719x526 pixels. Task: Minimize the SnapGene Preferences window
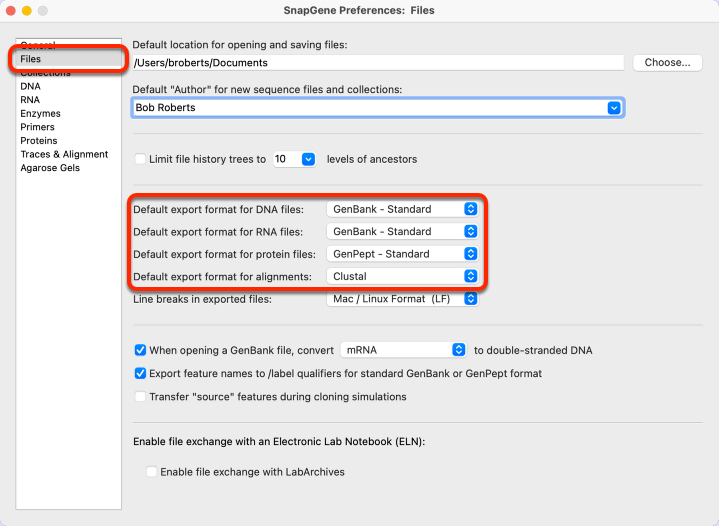tap(27, 11)
